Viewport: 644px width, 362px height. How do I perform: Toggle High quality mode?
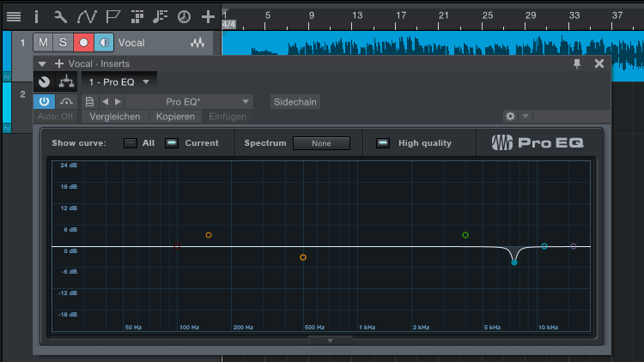point(383,143)
